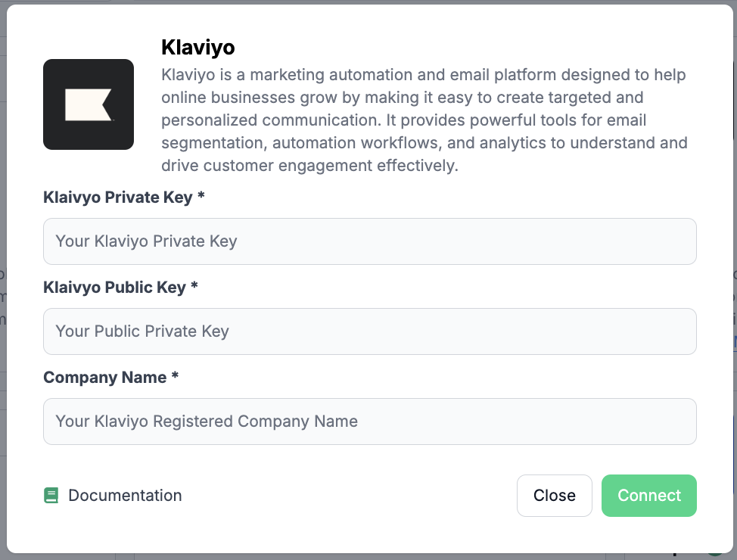Image resolution: width=737 pixels, height=560 pixels.
Task: Click the required asterisk after Company Name
Action: pos(175,377)
